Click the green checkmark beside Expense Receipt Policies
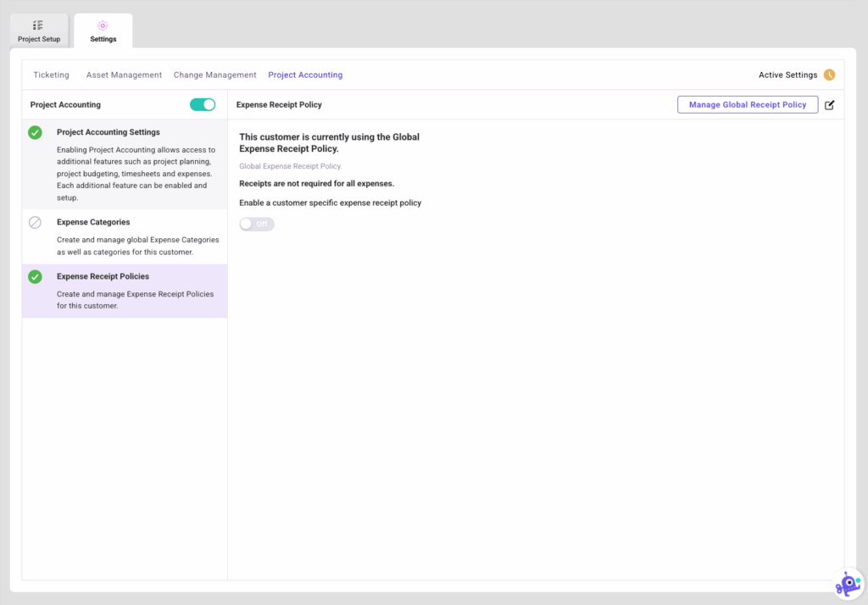The image size is (868, 605). click(35, 276)
